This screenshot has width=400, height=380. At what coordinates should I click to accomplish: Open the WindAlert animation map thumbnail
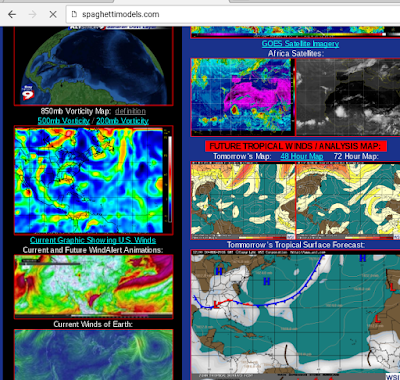pyautogui.click(x=94, y=287)
